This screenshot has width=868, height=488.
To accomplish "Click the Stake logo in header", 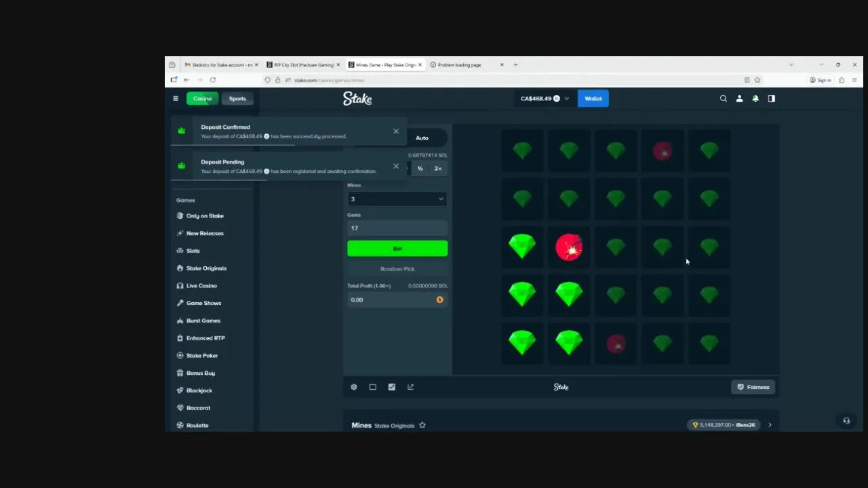I will coord(357,98).
